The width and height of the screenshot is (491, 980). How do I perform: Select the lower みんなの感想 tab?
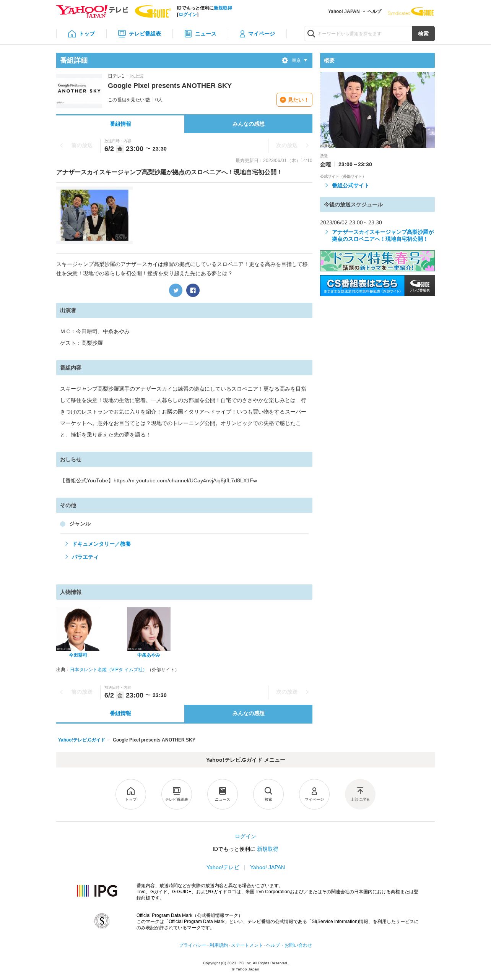pos(249,713)
